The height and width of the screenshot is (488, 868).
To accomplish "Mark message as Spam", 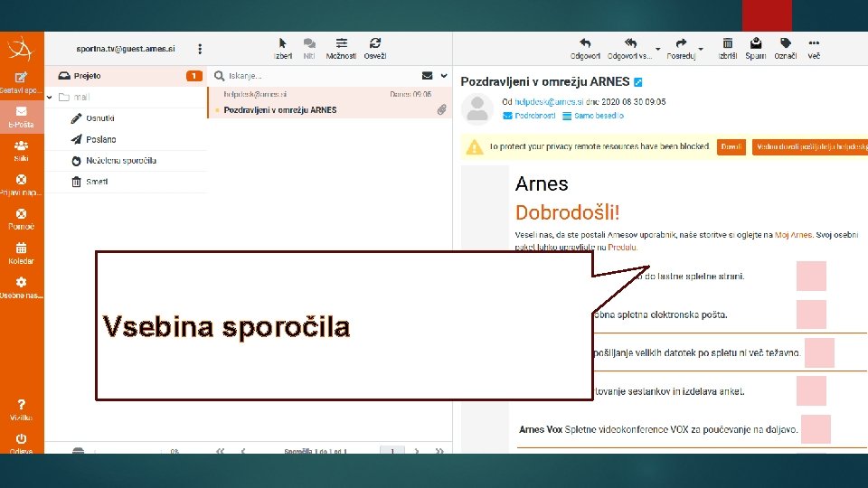I will [x=756, y=49].
